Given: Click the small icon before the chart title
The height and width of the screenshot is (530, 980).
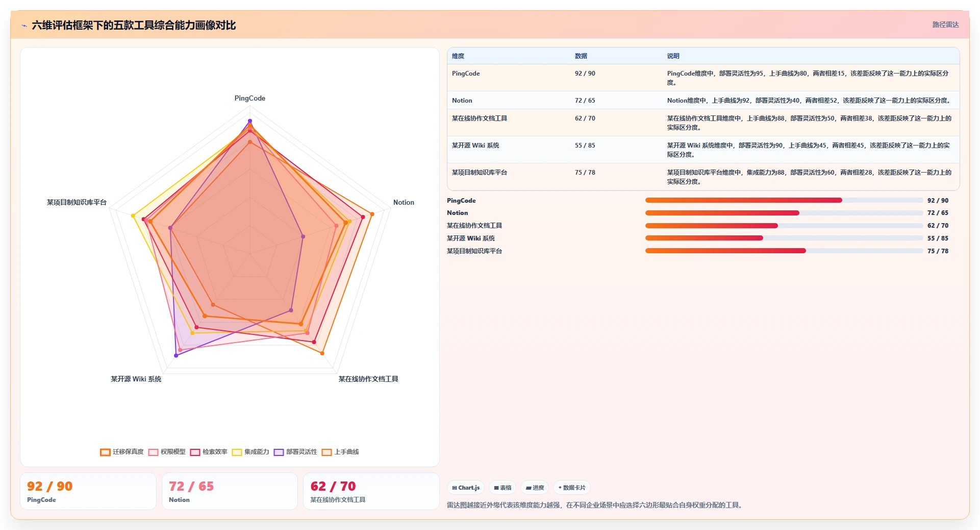Looking at the screenshot, I should (24, 26).
